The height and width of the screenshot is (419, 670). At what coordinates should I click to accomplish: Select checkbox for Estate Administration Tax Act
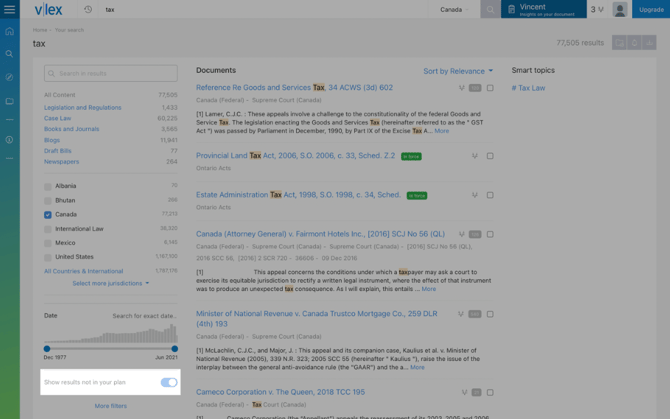pyautogui.click(x=490, y=195)
